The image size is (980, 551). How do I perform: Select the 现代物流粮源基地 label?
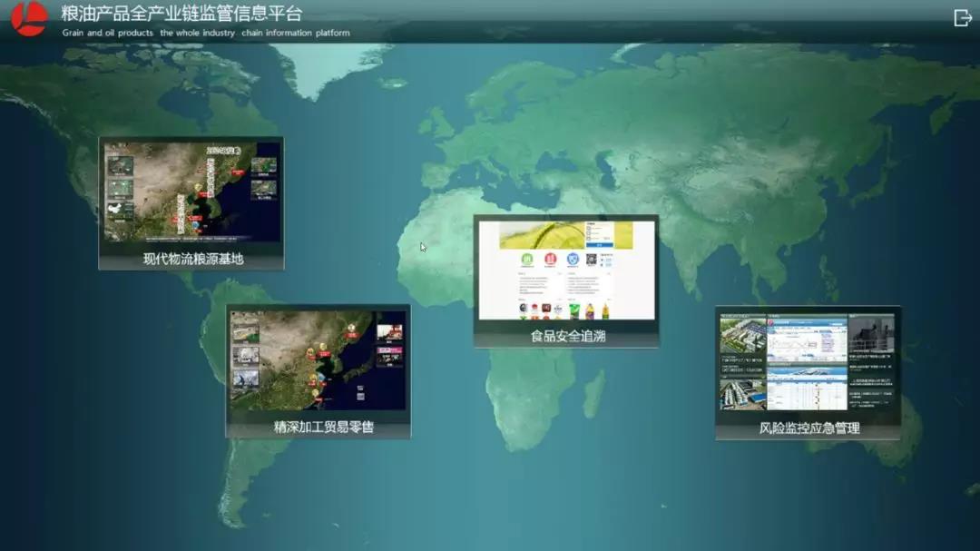(x=193, y=259)
